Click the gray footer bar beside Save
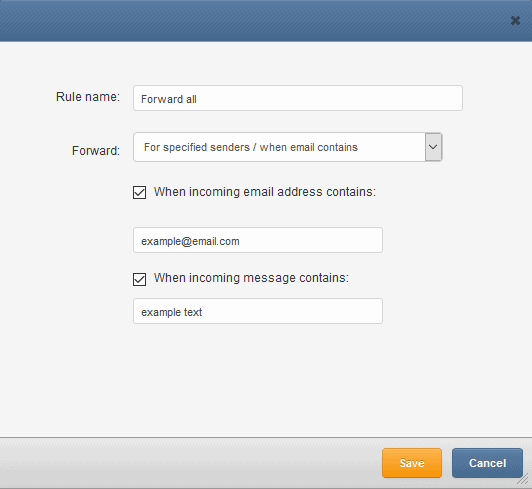 190,463
